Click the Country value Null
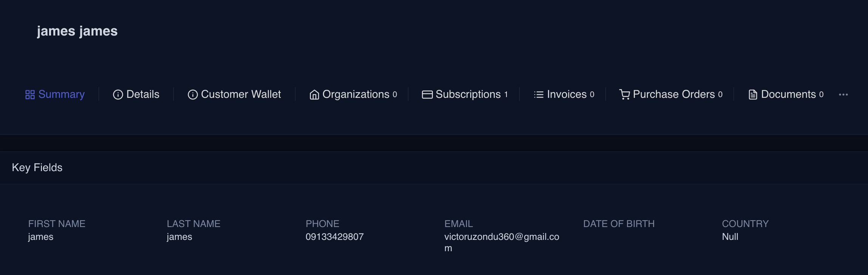Viewport: 868px width, 275px height. [730, 237]
